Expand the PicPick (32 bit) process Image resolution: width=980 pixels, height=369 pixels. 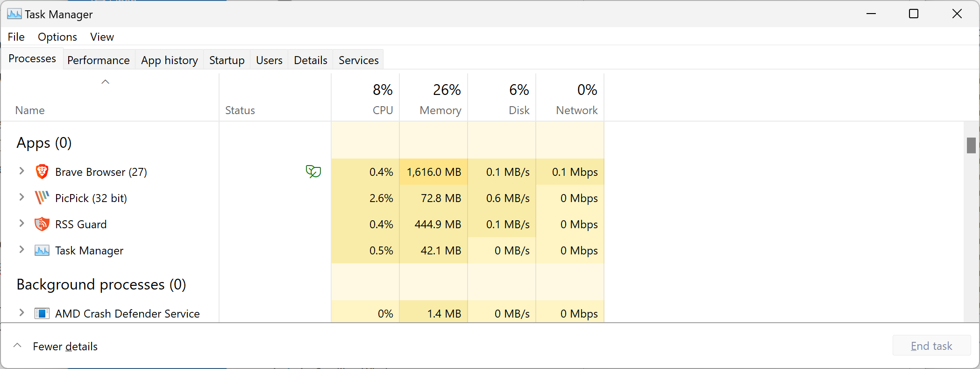pyautogui.click(x=21, y=197)
